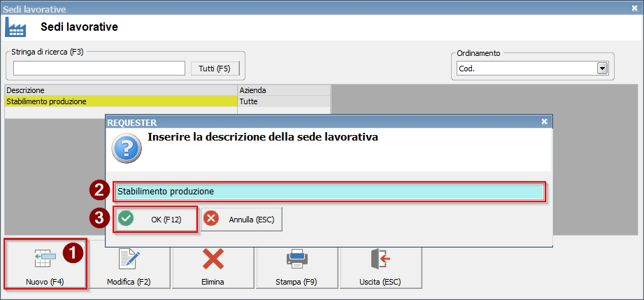This screenshot has height=300, width=644.
Task: Click the Modifica (F2) pencil document icon
Action: [x=129, y=259]
